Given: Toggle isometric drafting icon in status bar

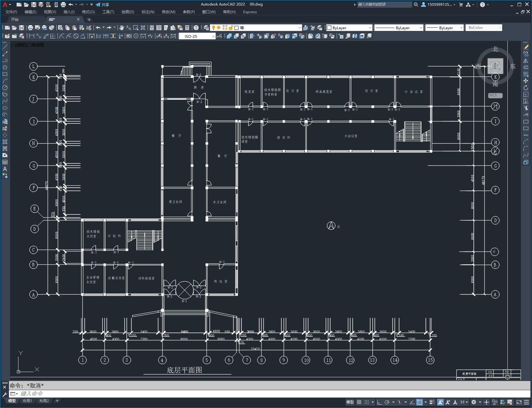Looking at the screenshot, I should pos(399,402).
